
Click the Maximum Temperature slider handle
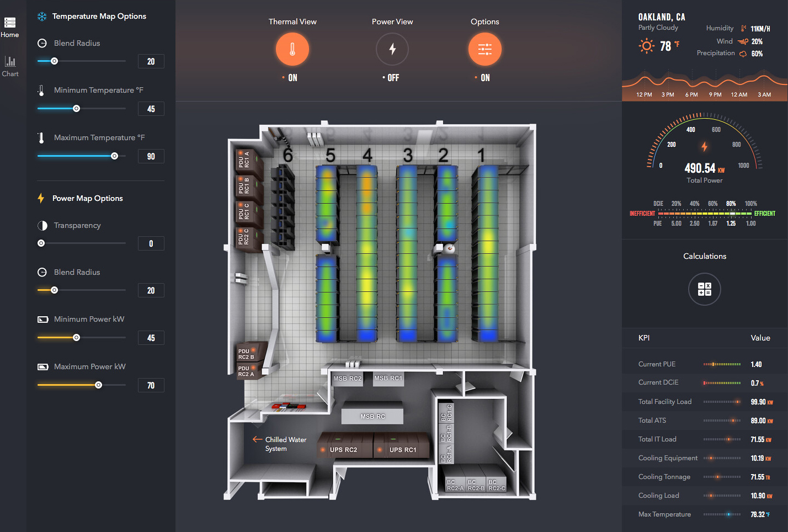[x=115, y=156]
